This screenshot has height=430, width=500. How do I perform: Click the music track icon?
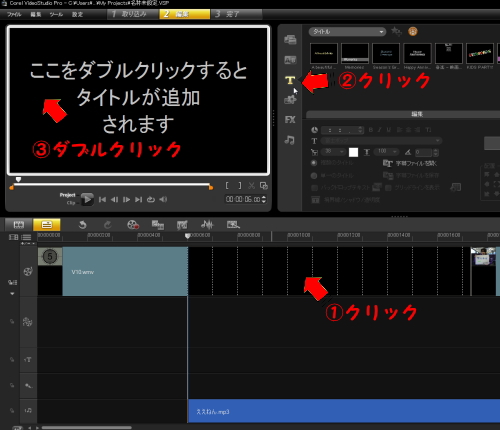(28, 410)
